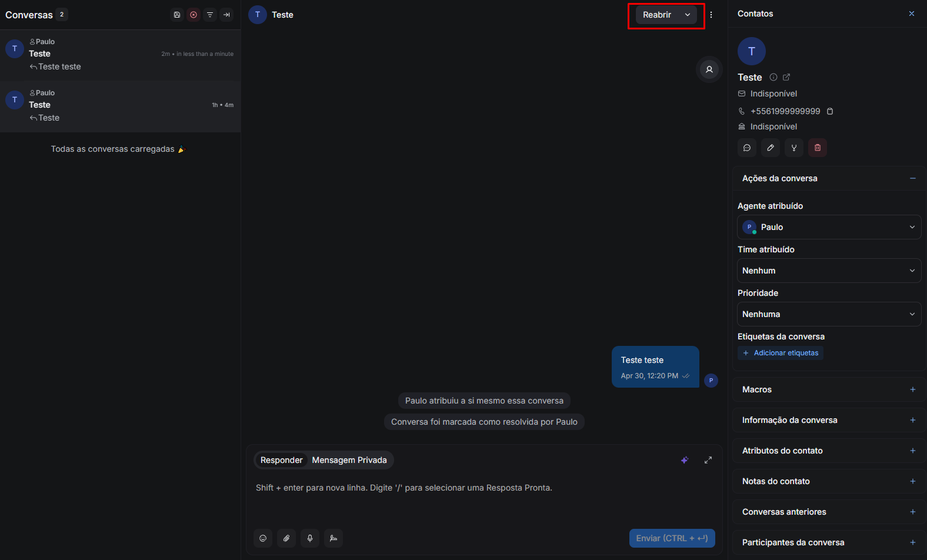Click the T avatar in the chat header
This screenshot has width=927, height=560.
coord(258,15)
